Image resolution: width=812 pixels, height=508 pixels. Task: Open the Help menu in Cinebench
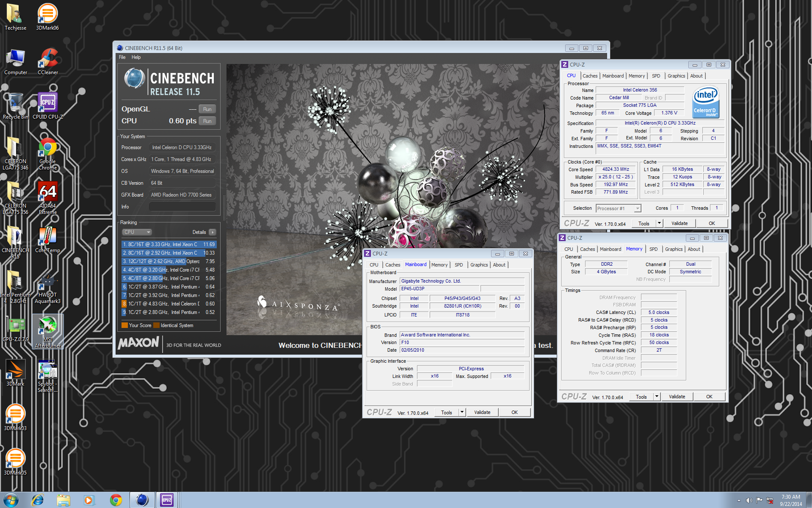(136, 57)
